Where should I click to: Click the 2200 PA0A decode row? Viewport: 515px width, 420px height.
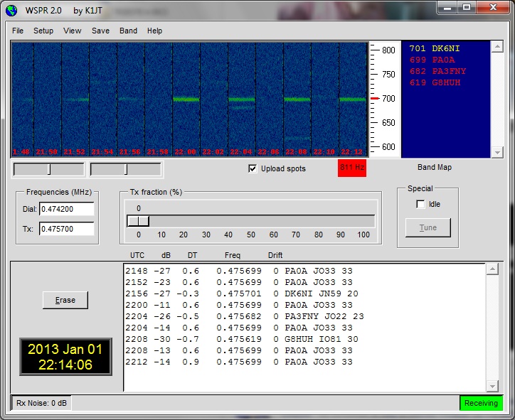click(239, 305)
